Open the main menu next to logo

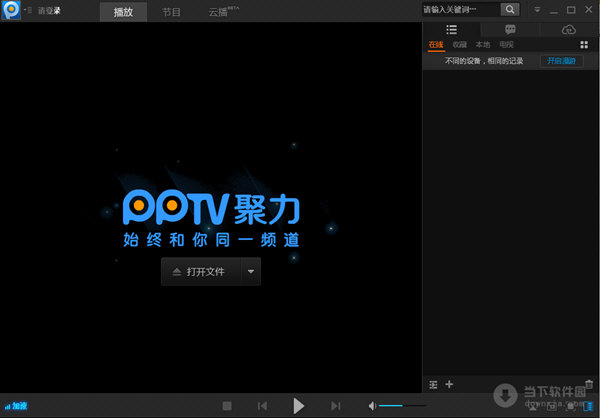[28, 10]
